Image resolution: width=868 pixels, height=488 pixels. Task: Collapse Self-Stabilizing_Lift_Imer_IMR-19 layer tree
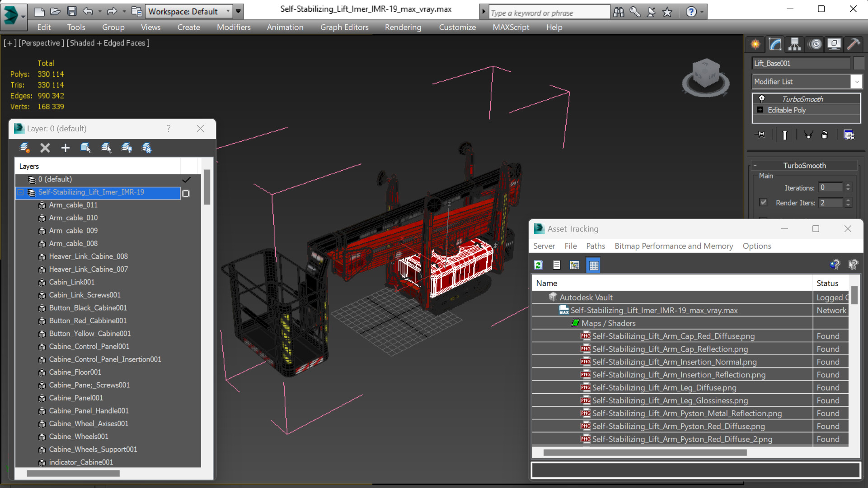pyautogui.click(x=21, y=192)
